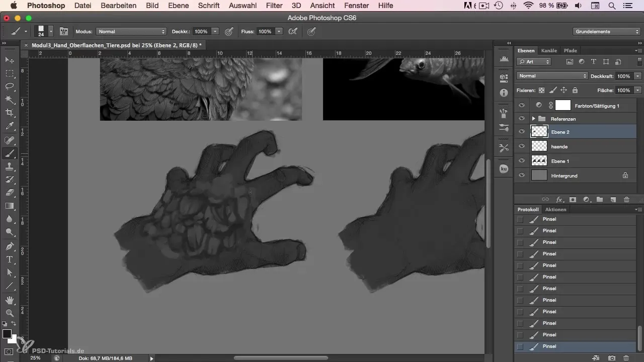644x362 pixels.
Task: Hide the Hintergrund layer
Action: point(522,175)
